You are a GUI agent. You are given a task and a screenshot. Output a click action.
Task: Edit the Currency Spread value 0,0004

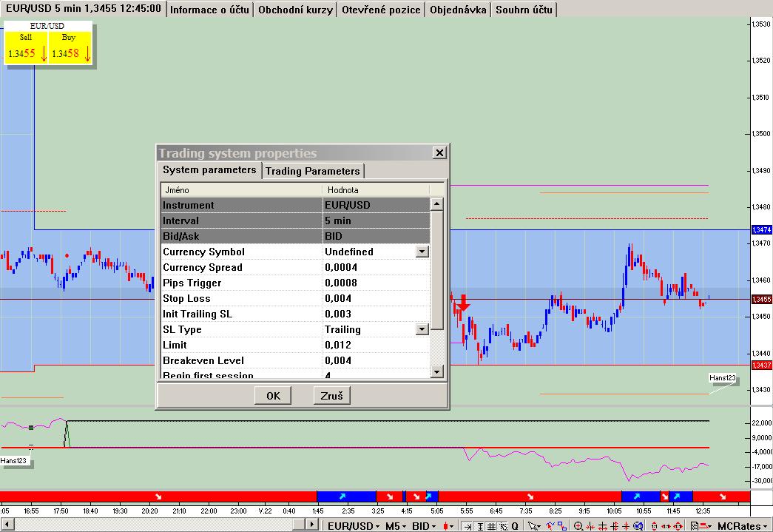tap(376, 267)
